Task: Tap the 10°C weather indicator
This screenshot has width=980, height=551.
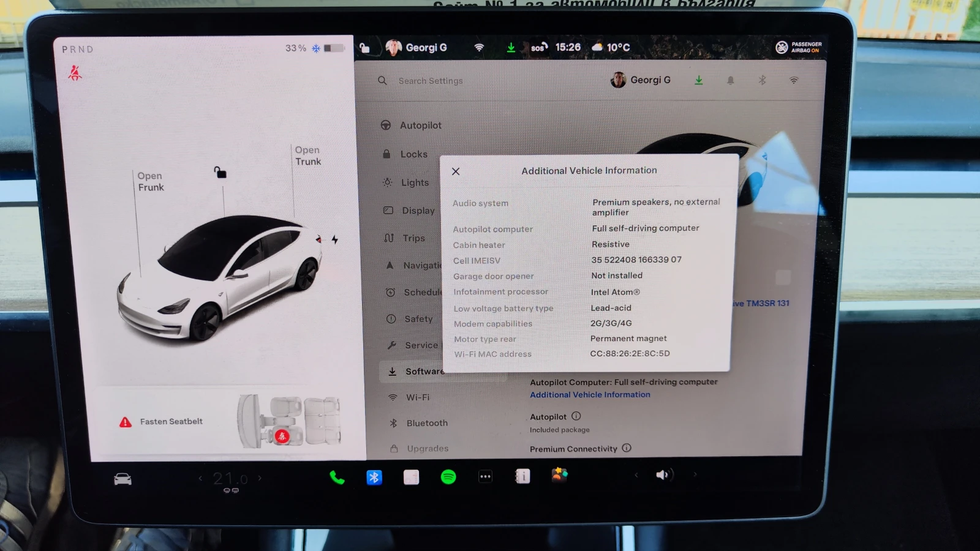Action: [611, 47]
